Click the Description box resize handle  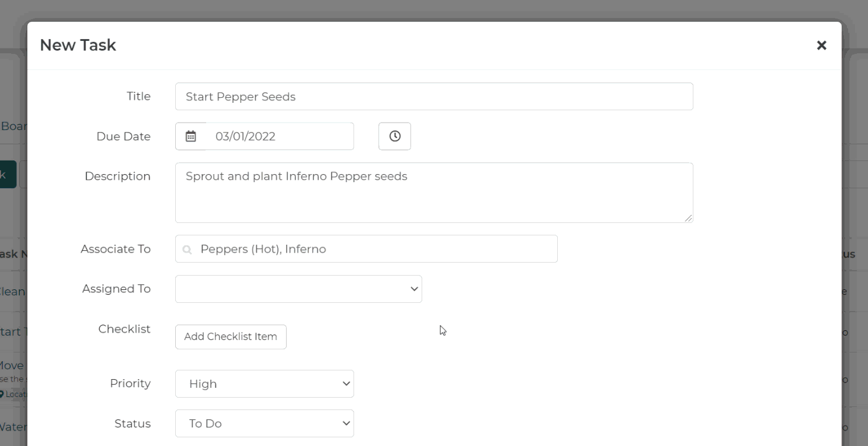[x=688, y=218]
